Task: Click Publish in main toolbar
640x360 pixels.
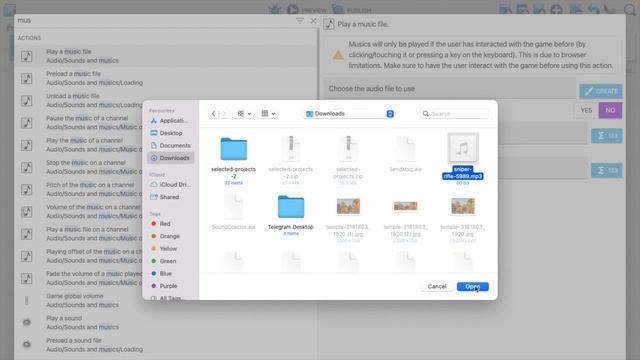Action: point(352,10)
